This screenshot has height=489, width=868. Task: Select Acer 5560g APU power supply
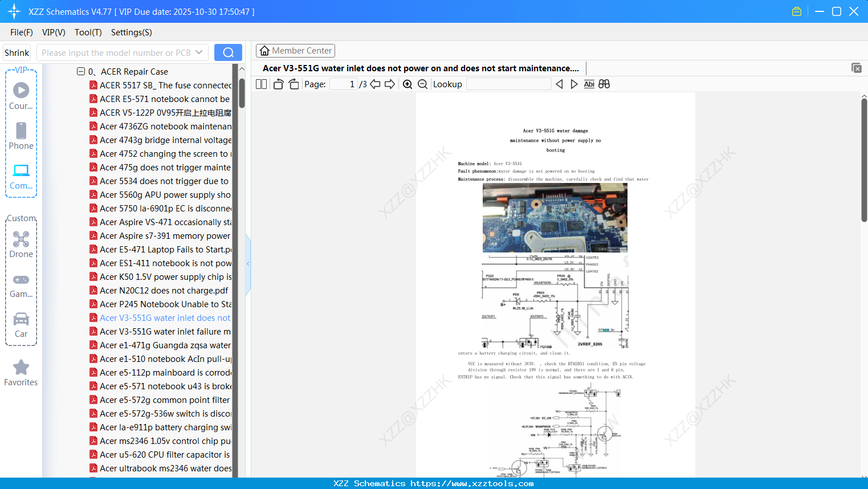pyautogui.click(x=165, y=195)
